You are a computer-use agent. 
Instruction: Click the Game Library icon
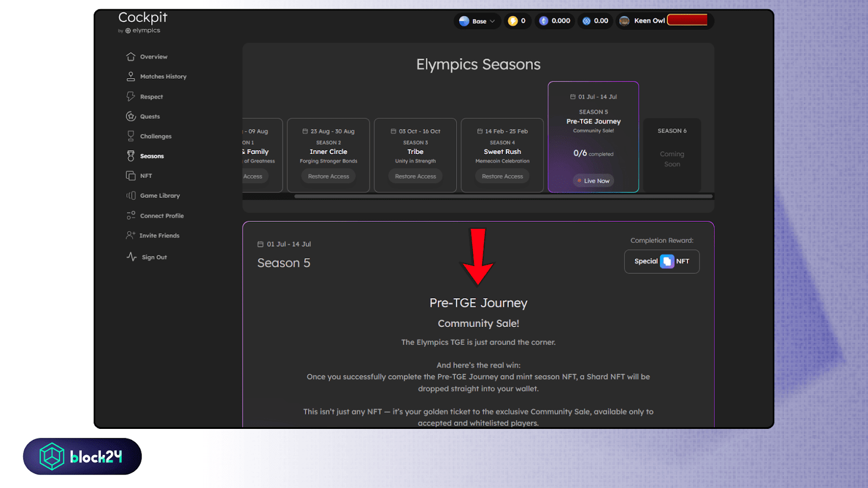(x=131, y=196)
